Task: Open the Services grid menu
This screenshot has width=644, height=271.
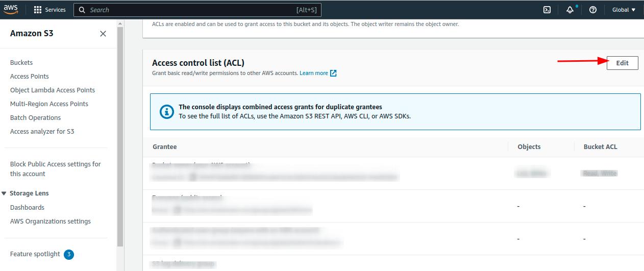Action: click(38, 10)
